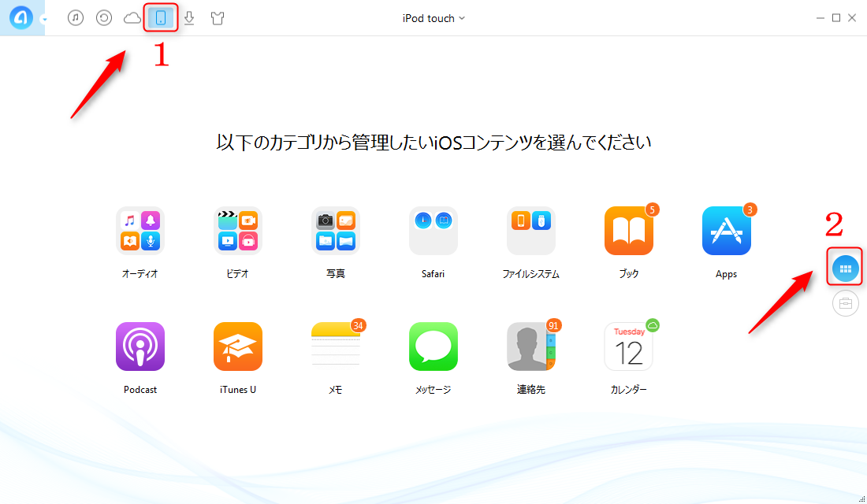The image size is (867, 504).
Task: Open the ファイルシステム category
Action: (530, 231)
